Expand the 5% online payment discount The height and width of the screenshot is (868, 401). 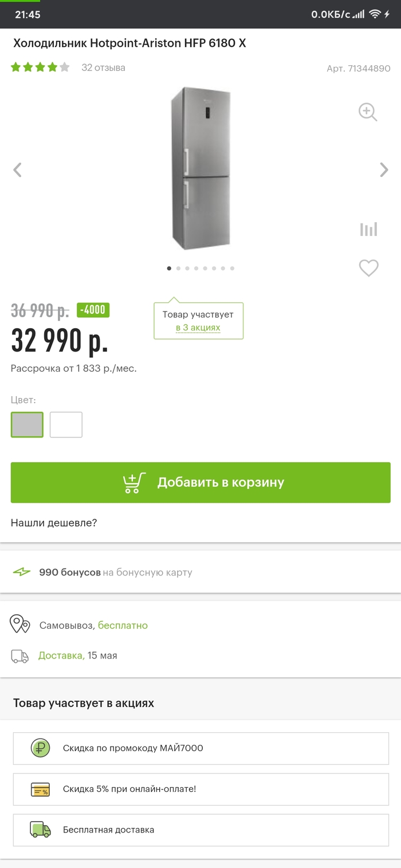pyautogui.click(x=200, y=789)
